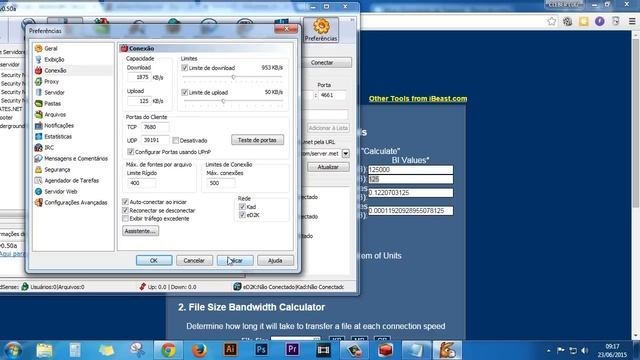Click the volume icon in tray

[x=585, y=351]
